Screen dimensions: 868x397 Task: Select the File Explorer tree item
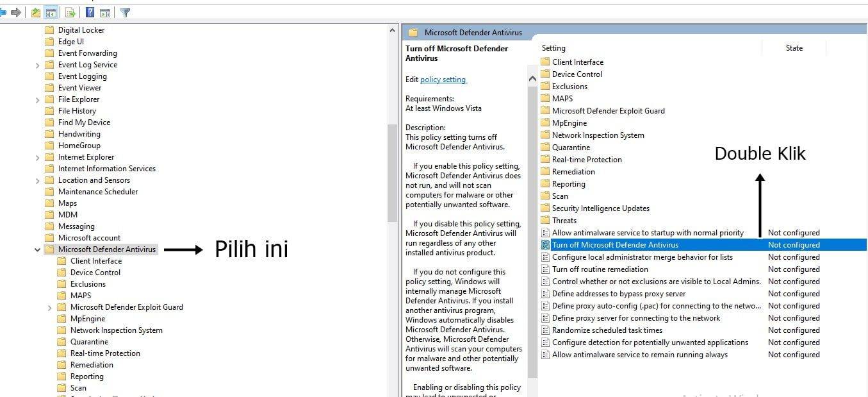pos(79,99)
